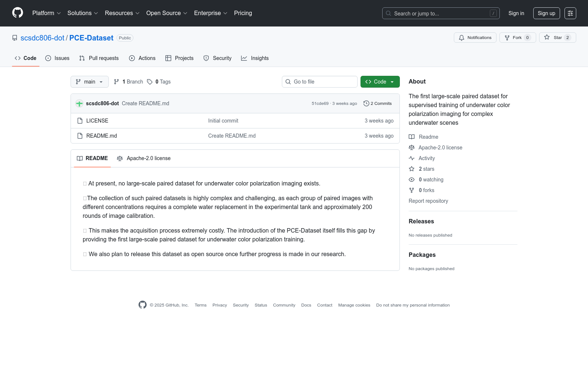The image size is (588, 368).
Task: Switch to the Actions tab
Action: pyautogui.click(x=142, y=58)
